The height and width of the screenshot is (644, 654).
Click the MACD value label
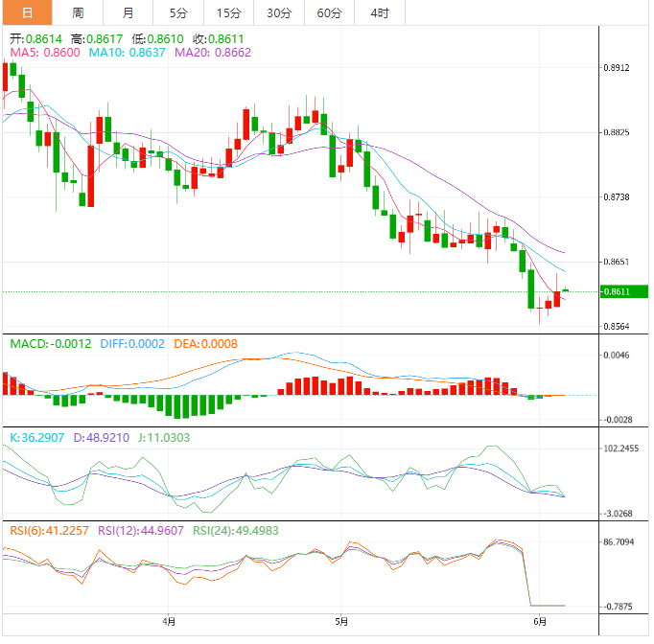51,343
